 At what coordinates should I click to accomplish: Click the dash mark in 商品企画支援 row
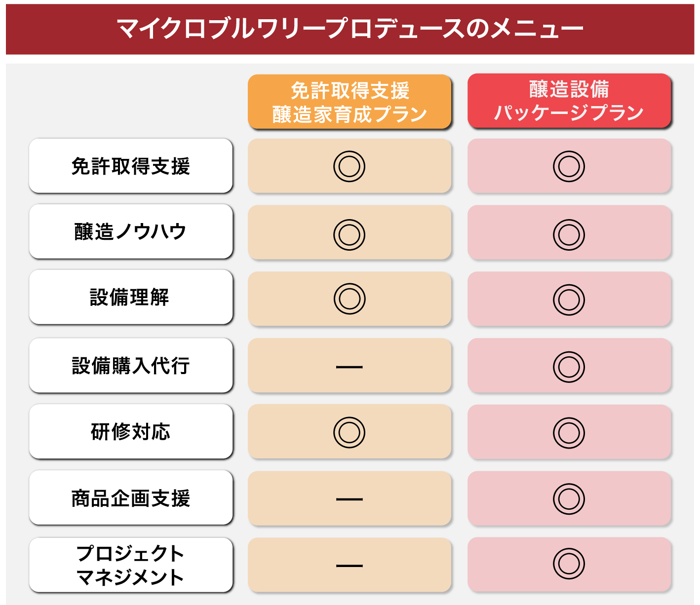(349, 499)
